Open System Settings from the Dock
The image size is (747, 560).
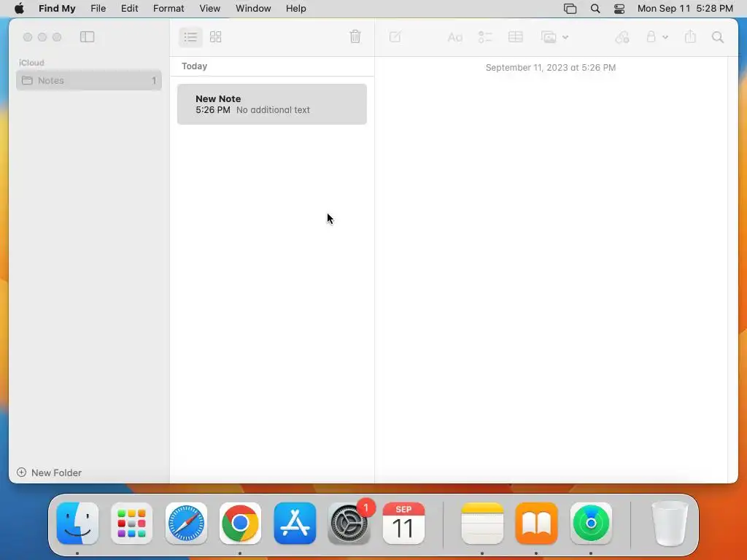[349, 524]
